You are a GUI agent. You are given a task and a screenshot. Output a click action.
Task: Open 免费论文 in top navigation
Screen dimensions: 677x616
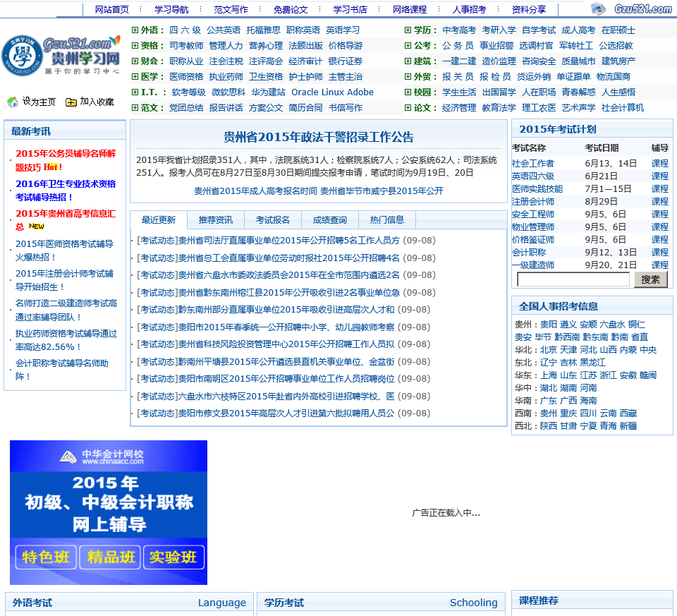click(291, 9)
